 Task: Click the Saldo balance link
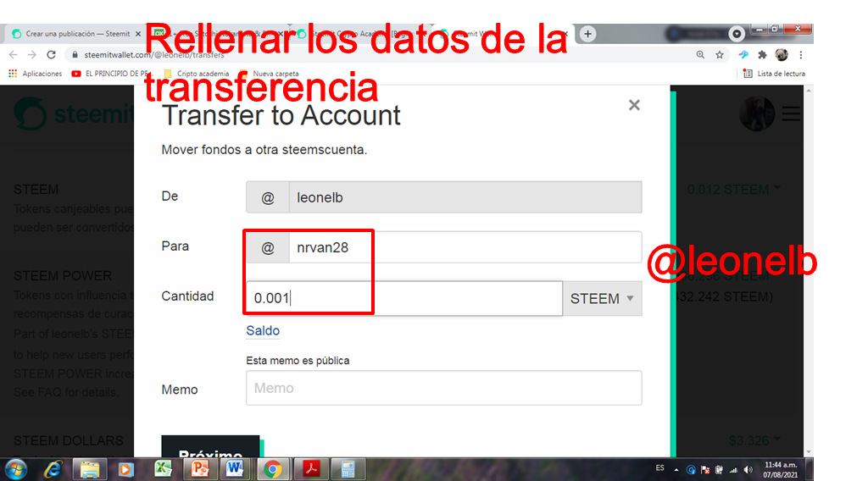(263, 330)
